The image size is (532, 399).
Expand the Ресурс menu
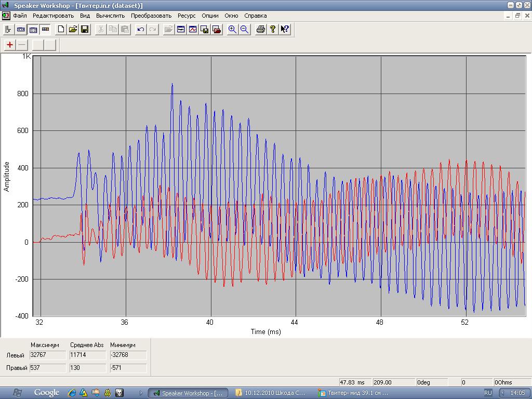(187, 16)
